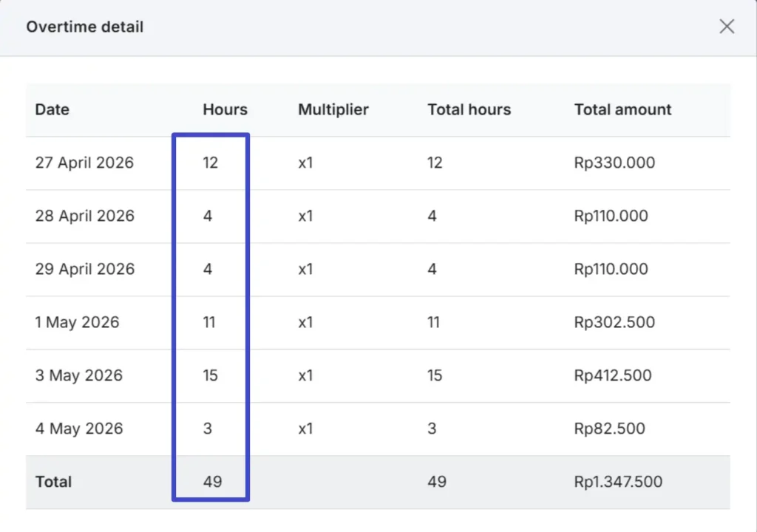Click Total hours value for 4 May 2026
757x532 pixels.
432,429
